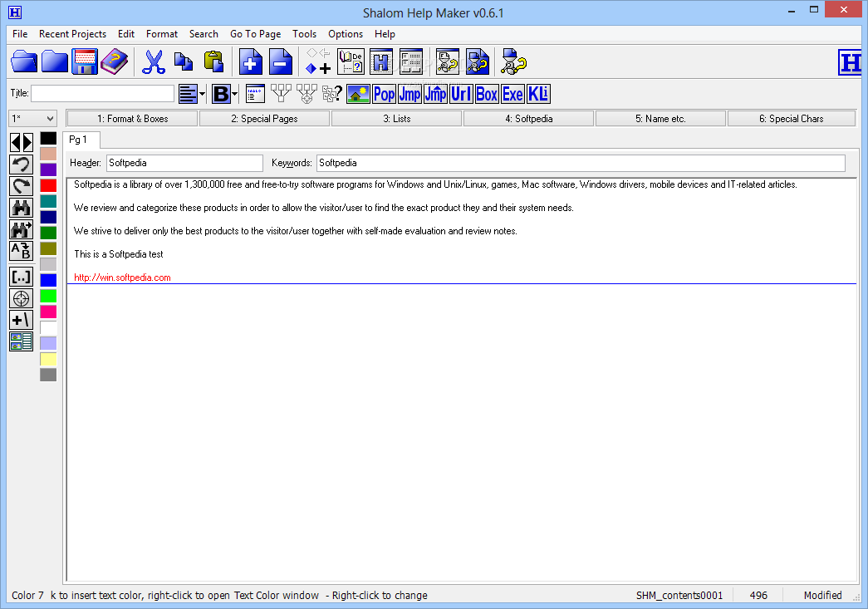The width and height of the screenshot is (868, 609).
Task: Click the square brackets icon
Action: pyautogui.click(x=21, y=277)
